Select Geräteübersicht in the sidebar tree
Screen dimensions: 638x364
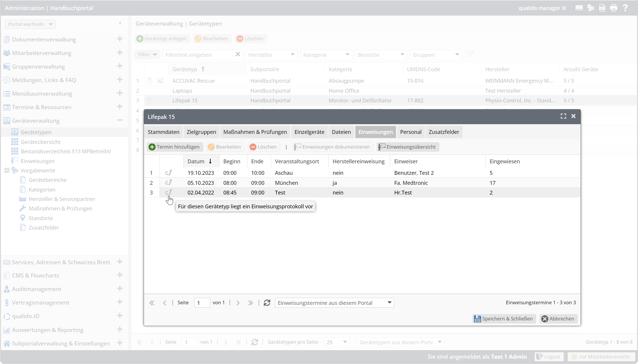(41, 142)
